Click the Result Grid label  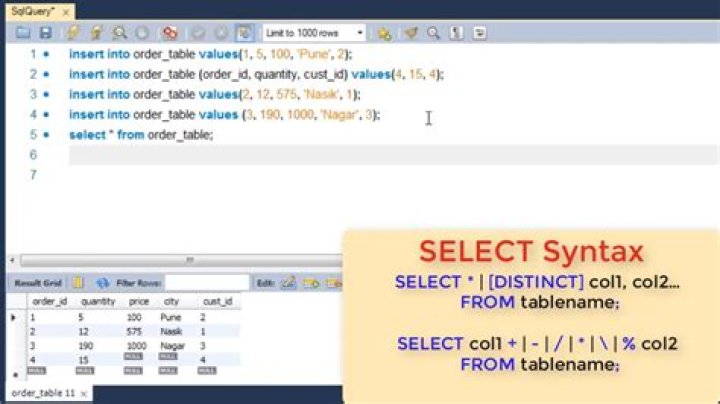tap(38, 283)
